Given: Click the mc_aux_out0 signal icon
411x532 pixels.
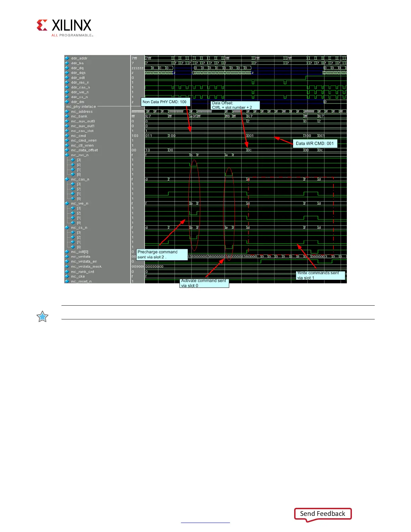Looking at the screenshot, I should pyautogui.click(x=67, y=121).
